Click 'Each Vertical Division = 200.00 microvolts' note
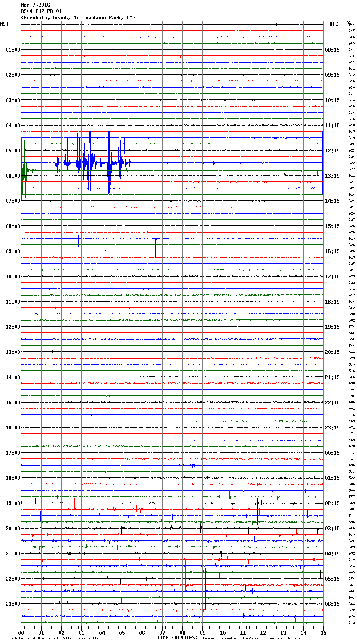 point(53,639)
